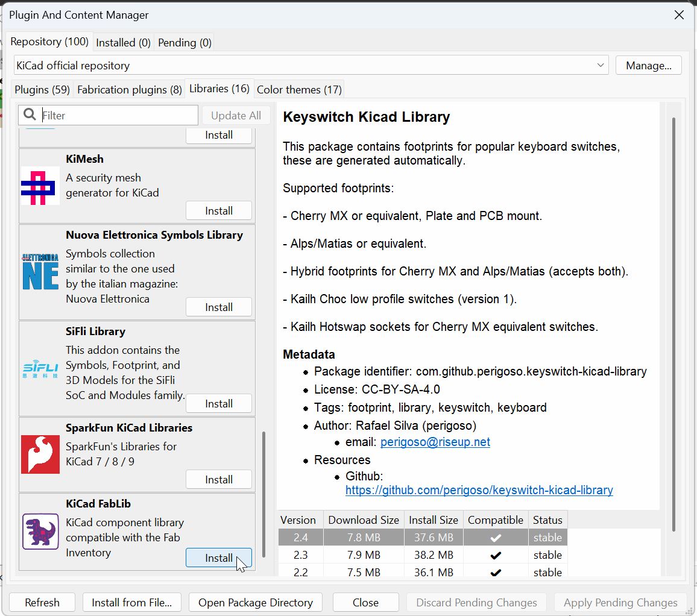
Task: Select the KiMesh title
Action: [x=84, y=159]
